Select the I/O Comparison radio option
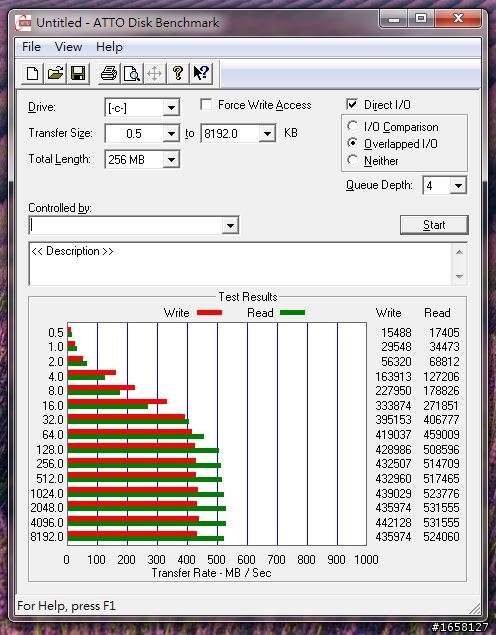 pyautogui.click(x=352, y=126)
